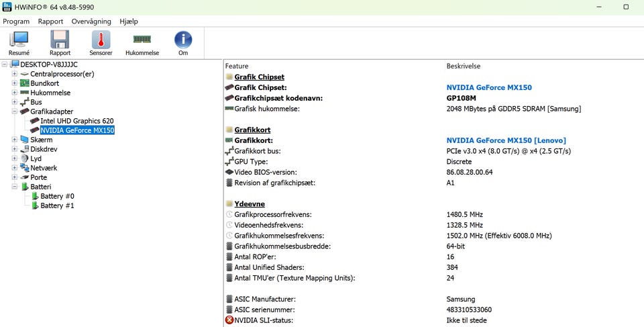Open Sensorer thermometer icon
The width and height of the screenshot is (644, 327).
[x=101, y=40]
